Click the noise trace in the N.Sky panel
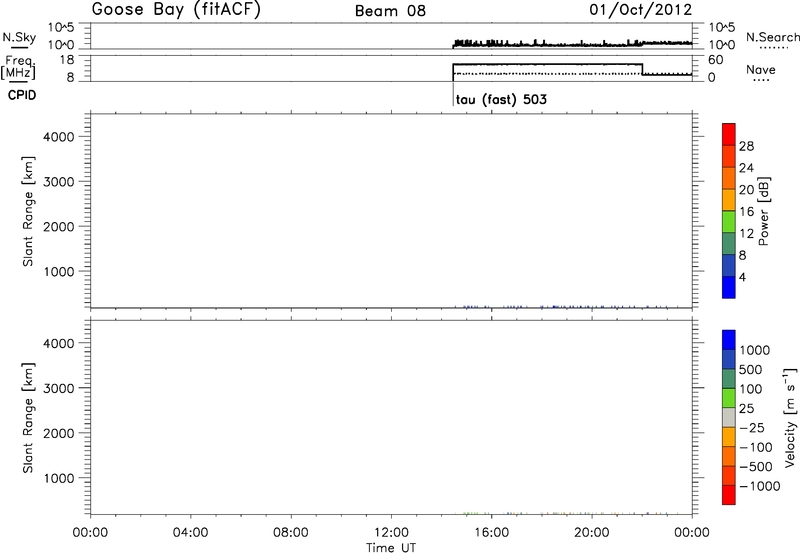The width and height of the screenshot is (800, 554). coord(572,43)
